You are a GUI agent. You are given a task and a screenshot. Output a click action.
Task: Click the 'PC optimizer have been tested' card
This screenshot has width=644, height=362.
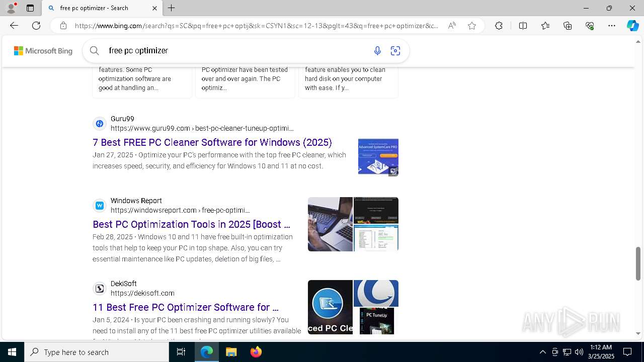click(245, 81)
